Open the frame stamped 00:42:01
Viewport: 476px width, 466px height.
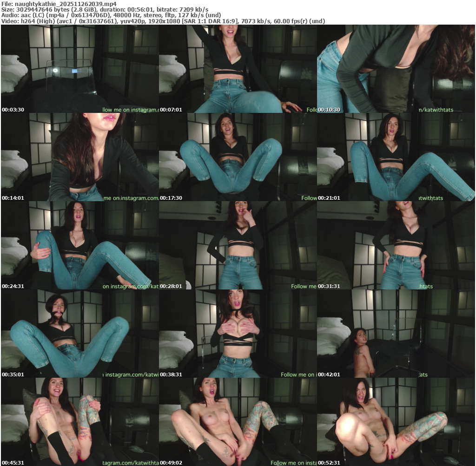tap(396, 334)
